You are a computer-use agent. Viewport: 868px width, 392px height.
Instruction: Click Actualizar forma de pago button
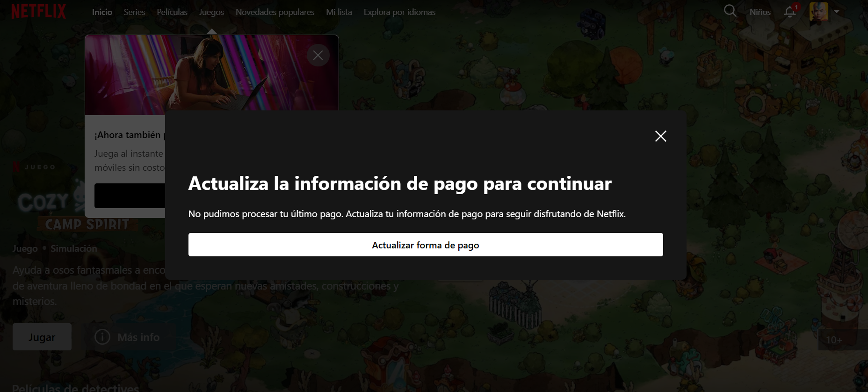tap(426, 245)
